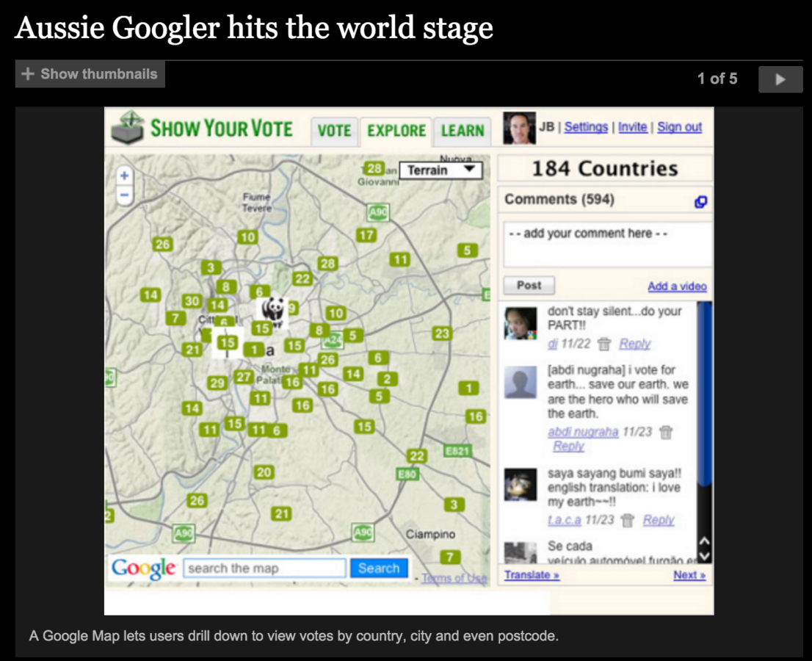This screenshot has height=661, width=812.
Task: Select the 17 vote marker
Action: coord(366,235)
